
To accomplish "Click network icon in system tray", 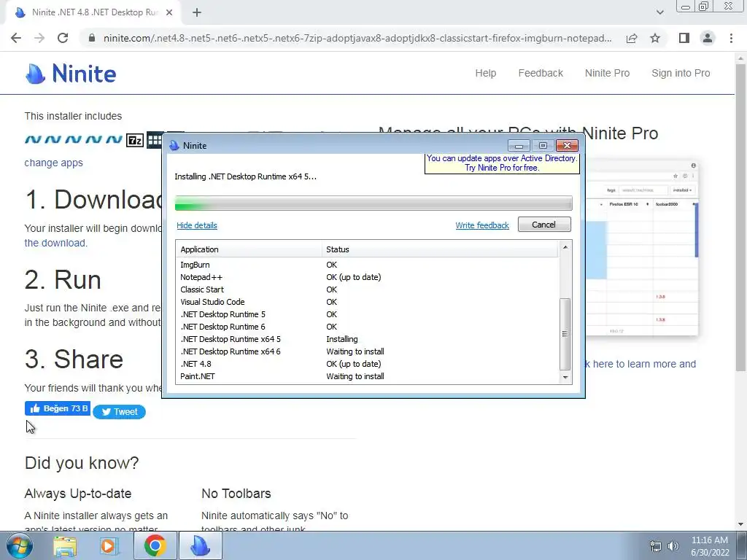I will pos(656,546).
